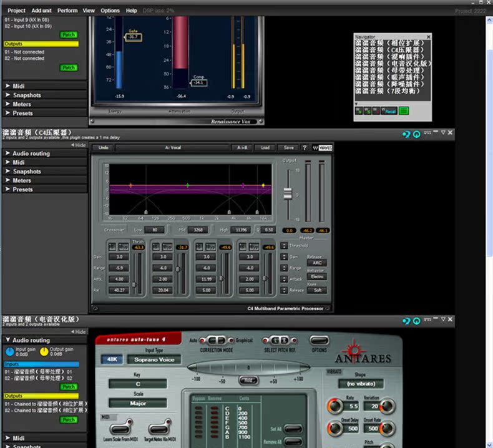Select the C4 compressor entry in Navigator list
The image size is (493, 448).
click(393, 50)
